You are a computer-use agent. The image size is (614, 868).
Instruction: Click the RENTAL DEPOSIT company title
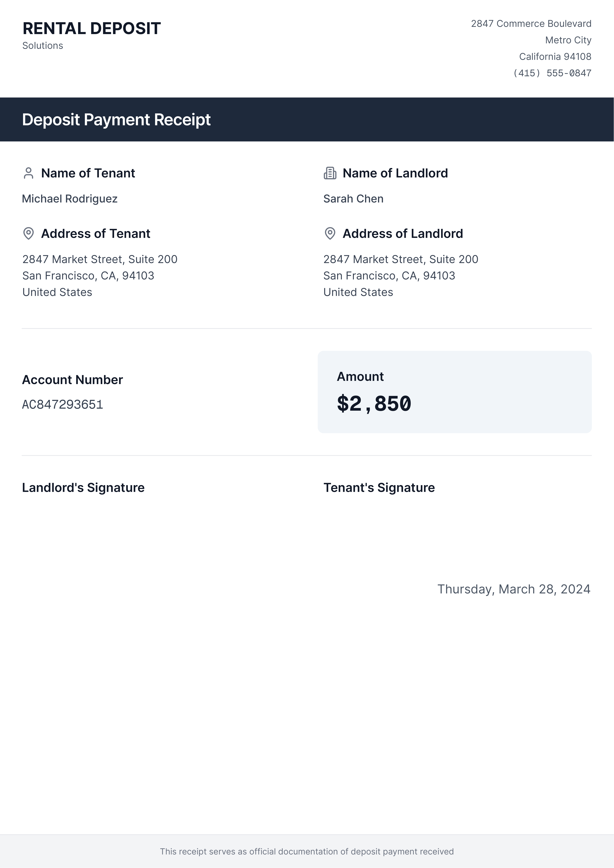coord(91,29)
